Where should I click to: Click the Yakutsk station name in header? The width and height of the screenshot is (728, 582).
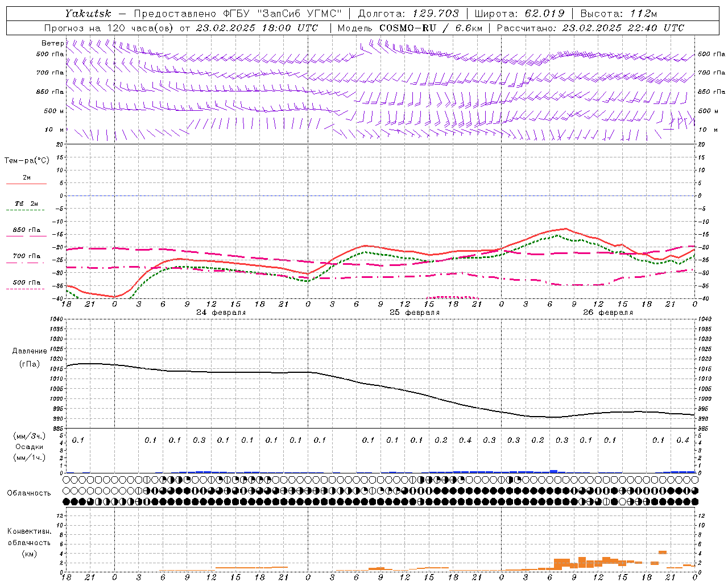(88, 13)
